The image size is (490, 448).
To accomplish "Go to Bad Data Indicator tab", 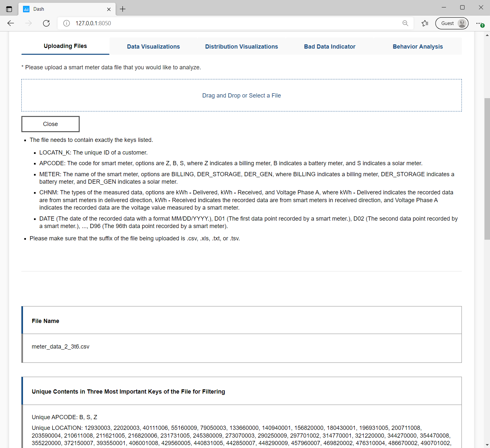I will click(329, 47).
